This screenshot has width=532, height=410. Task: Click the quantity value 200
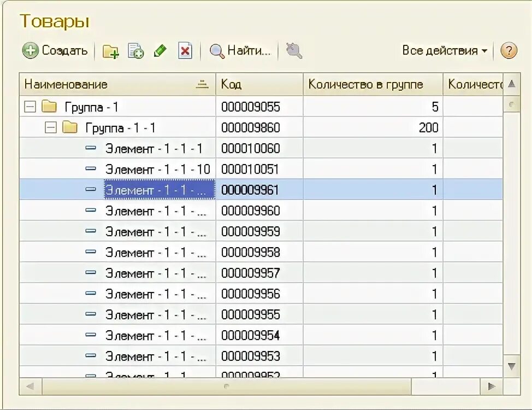click(429, 128)
